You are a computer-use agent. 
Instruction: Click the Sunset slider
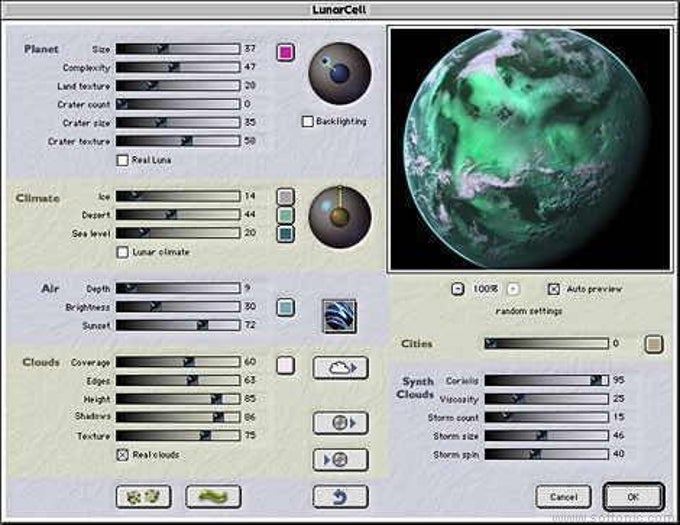(178, 325)
